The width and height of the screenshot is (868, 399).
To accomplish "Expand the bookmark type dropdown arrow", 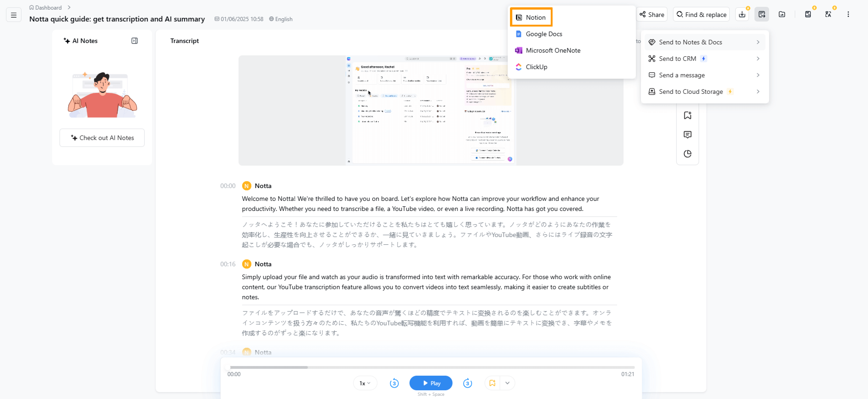I will coord(507,383).
